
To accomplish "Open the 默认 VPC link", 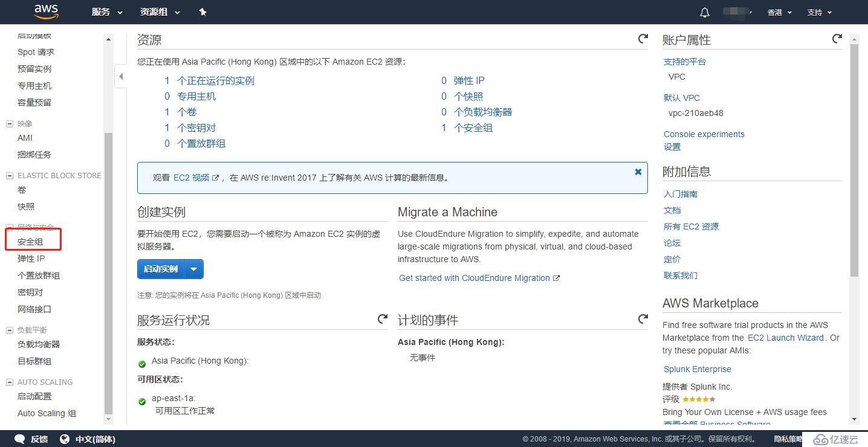I will pyautogui.click(x=682, y=97).
